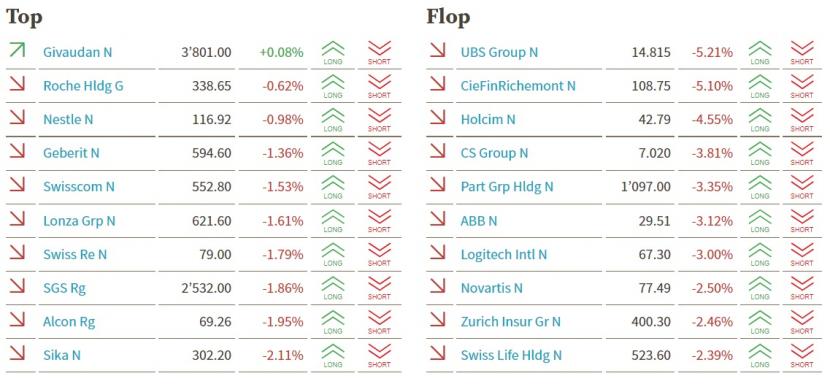Open Logitech Intl N stock page
830x384 pixels.
tap(504, 254)
